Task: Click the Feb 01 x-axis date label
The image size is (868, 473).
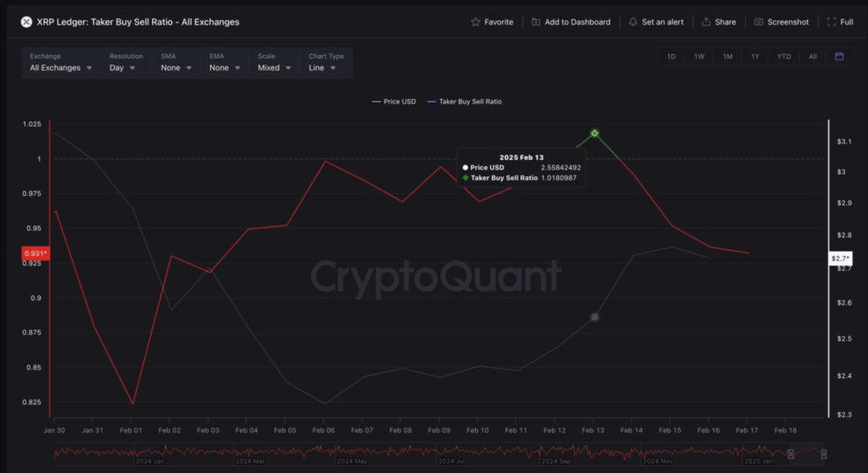Action: click(131, 431)
